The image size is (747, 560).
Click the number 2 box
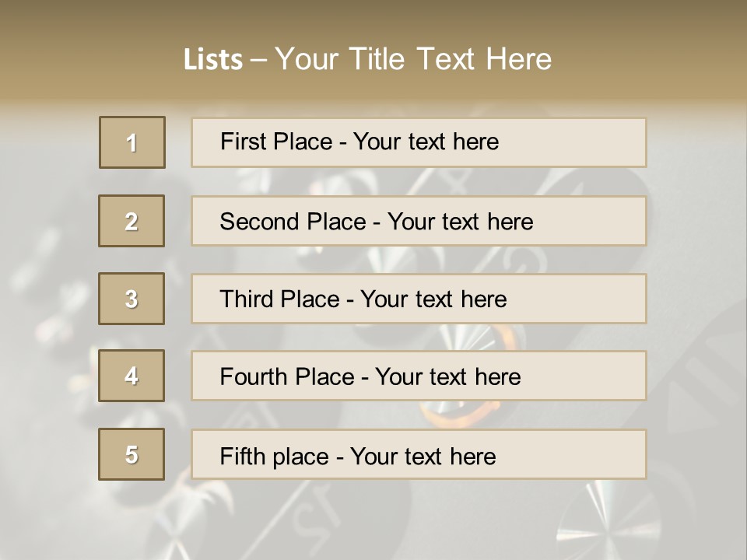pos(132,221)
